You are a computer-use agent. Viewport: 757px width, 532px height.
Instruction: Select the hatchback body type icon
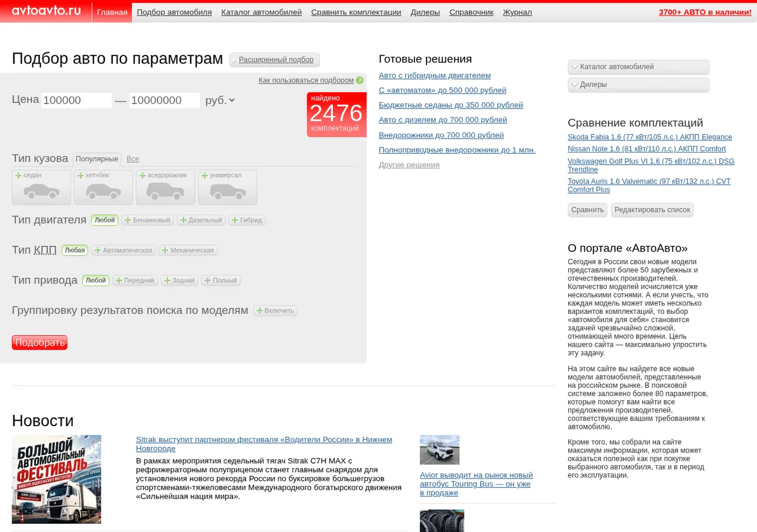(x=103, y=187)
